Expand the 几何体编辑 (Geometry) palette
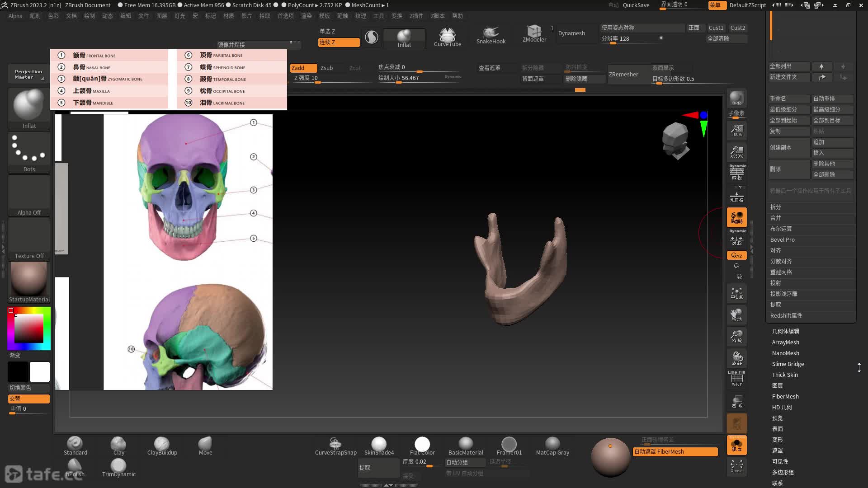 [x=786, y=331]
